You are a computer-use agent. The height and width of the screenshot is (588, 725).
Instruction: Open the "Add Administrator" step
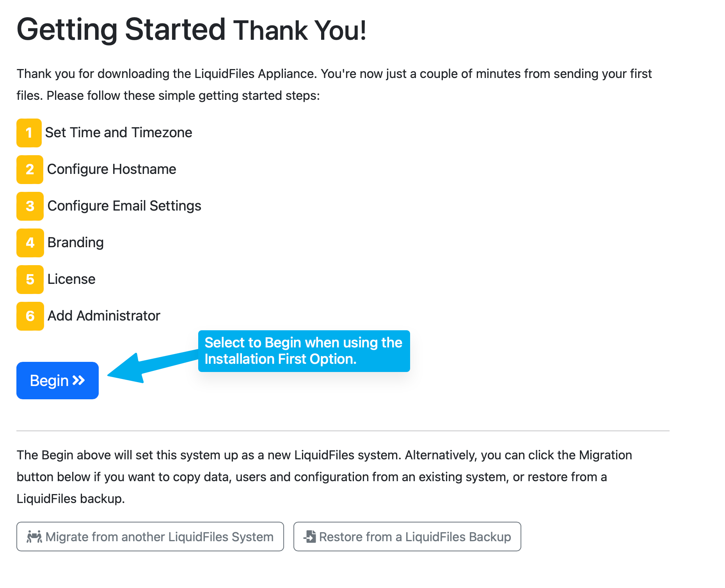104,316
